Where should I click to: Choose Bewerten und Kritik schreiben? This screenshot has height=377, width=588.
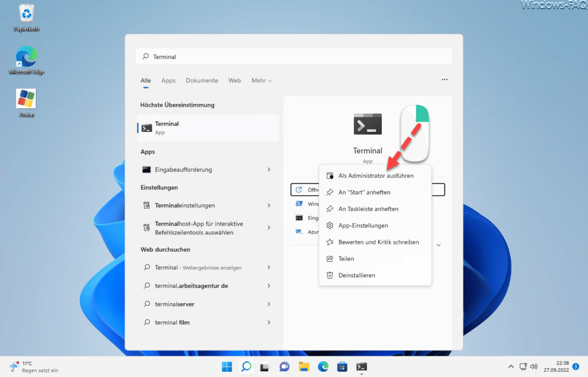[375, 242]
